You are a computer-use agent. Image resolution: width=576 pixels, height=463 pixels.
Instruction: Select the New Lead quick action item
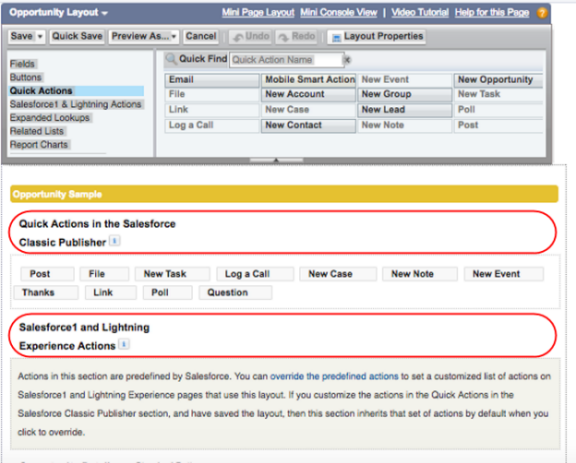(x=404, y=110)
